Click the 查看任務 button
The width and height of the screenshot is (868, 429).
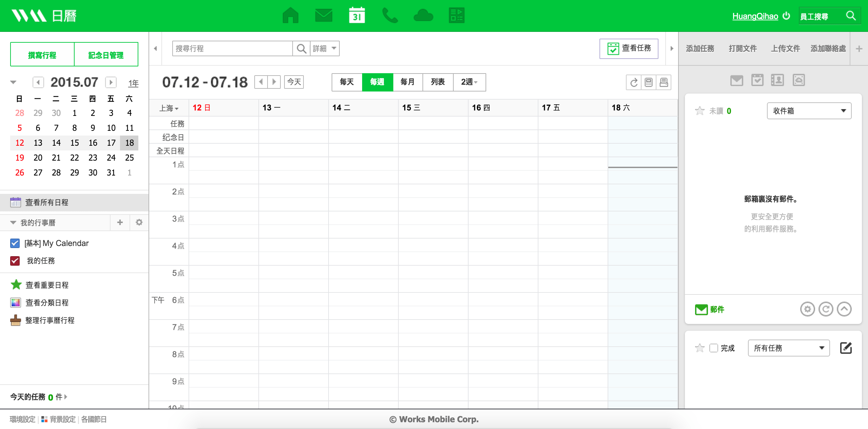629,48
